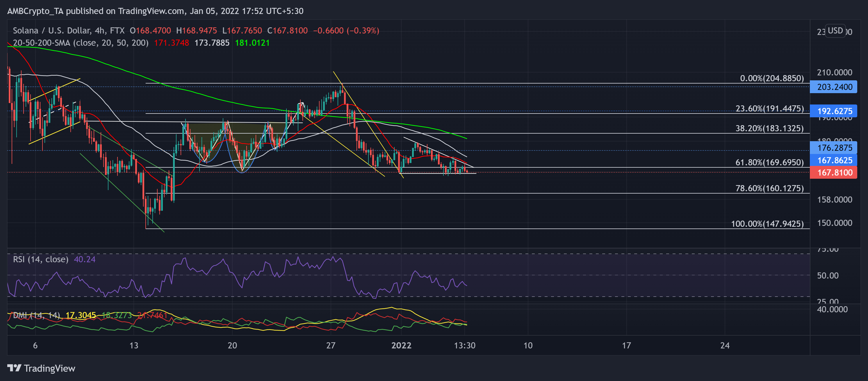Click the blue 203.2400 price label
This screenshot has width=868, height=381.
pos(834,87)
